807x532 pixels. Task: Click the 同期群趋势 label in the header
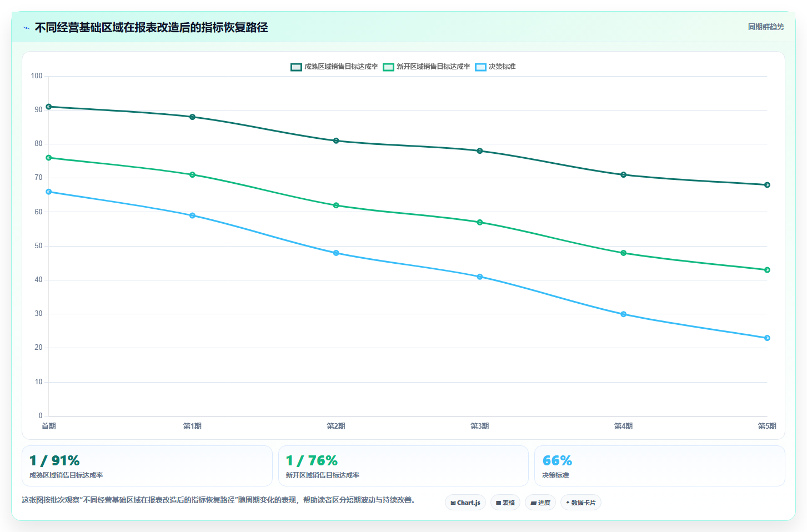(x=766, y=27)
